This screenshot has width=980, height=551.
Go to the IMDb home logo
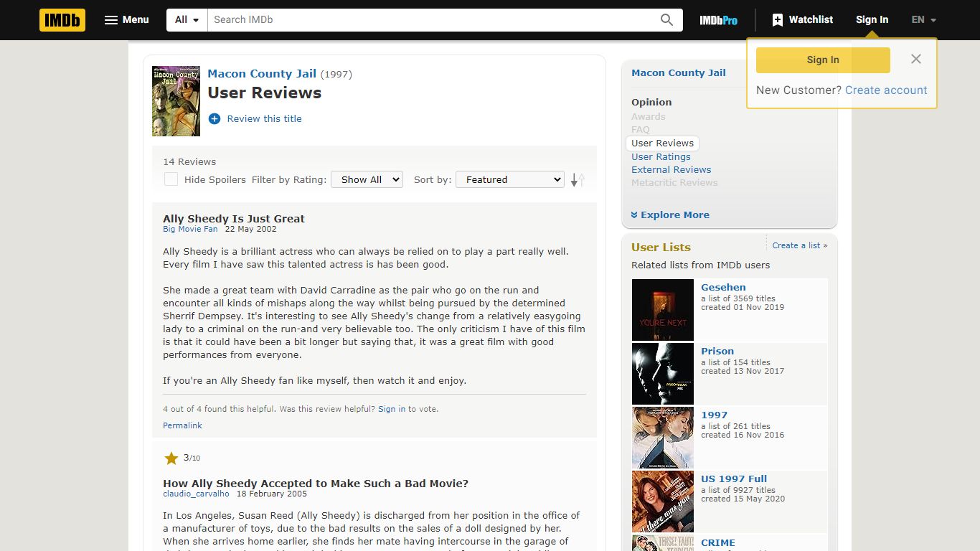62,20
